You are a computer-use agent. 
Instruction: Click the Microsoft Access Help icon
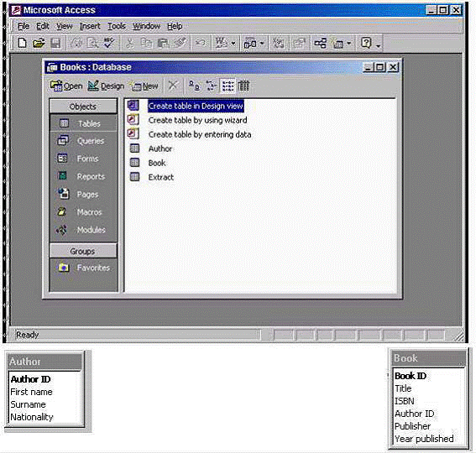pos(366,43)
